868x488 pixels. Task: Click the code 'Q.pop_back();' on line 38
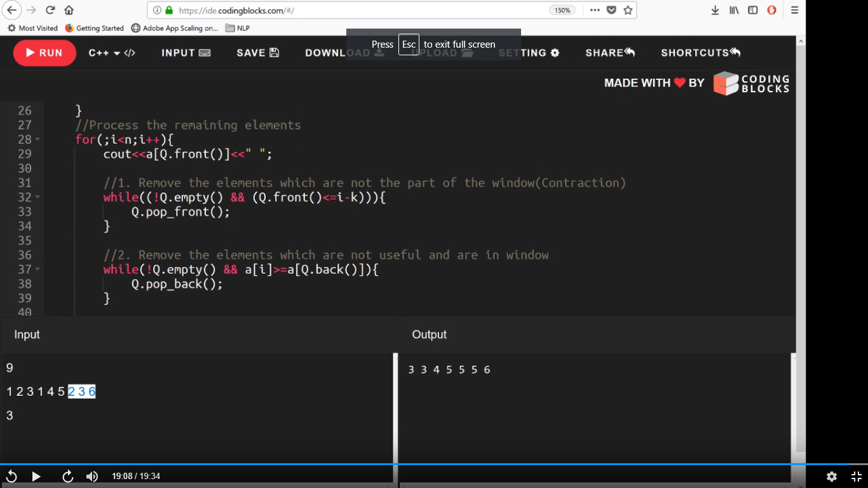pyautogui.click(x=177, y=284)
